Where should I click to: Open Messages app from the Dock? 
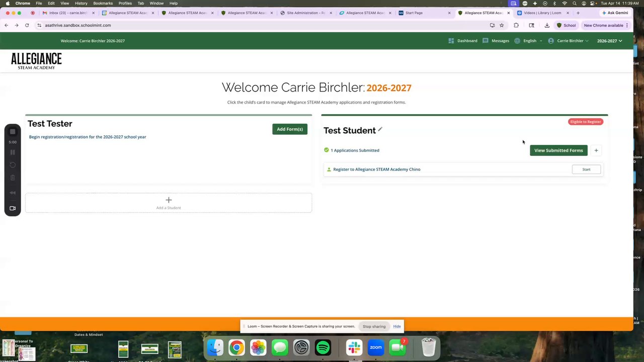(x=280, y=347)
